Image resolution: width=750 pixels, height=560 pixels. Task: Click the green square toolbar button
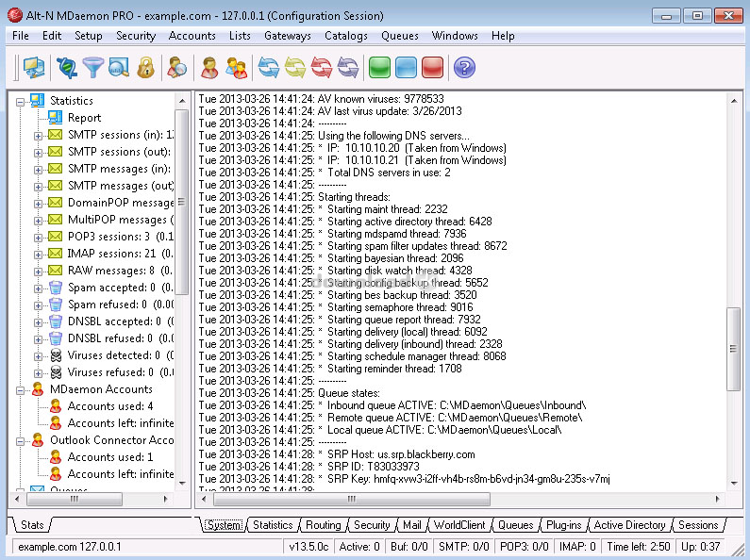coord(379,67)
